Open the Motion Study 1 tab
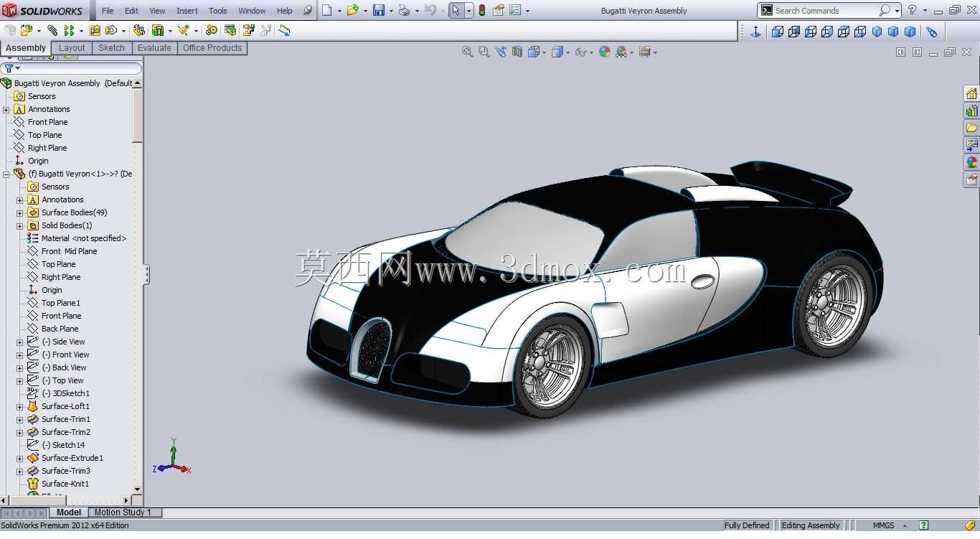The width and height of the screenshot is (980, 539). pyautogui.click(x=123, y=512)
